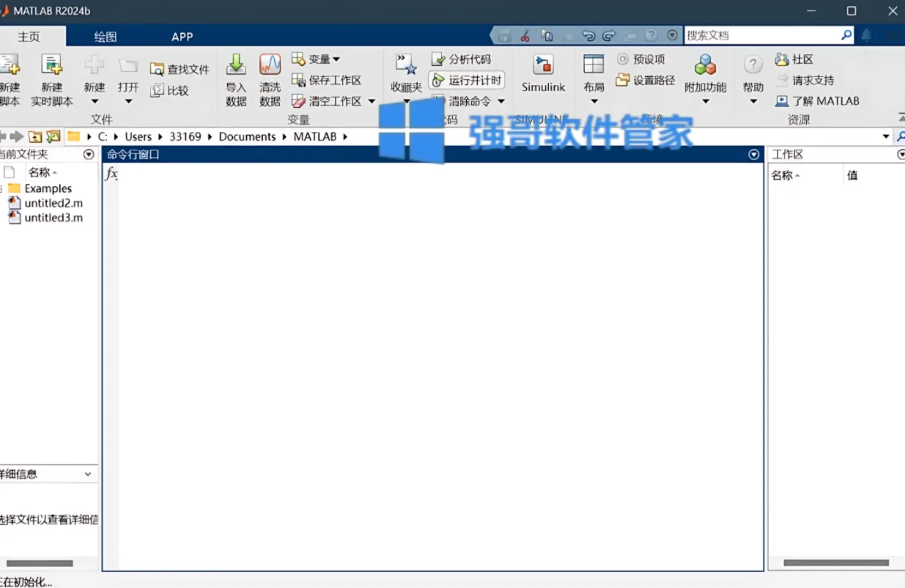Click the Current Folder horizontal scrollbar
Viewport: 905px width, 588px height.
click(40, 563)
